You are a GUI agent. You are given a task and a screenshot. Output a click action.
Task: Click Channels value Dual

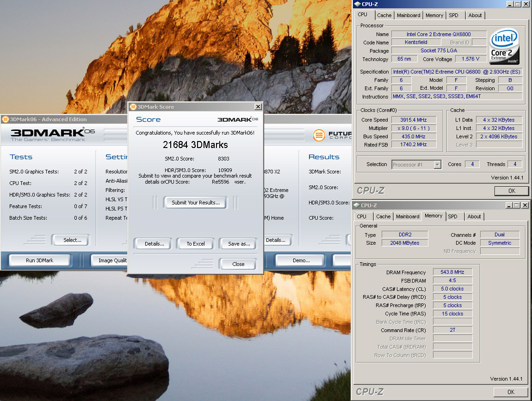500,234
